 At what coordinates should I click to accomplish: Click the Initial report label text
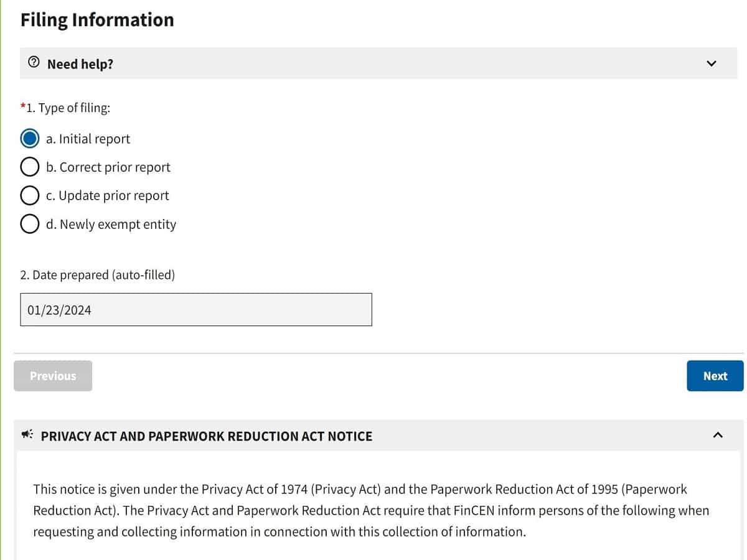click(88, 139)
